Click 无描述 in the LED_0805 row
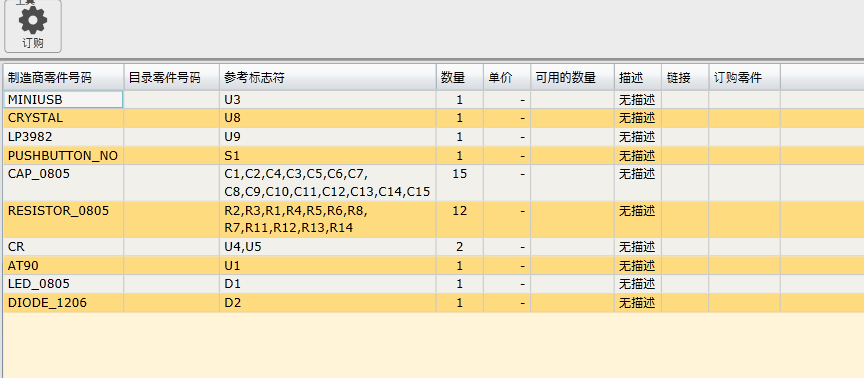 tap(637, 284)
